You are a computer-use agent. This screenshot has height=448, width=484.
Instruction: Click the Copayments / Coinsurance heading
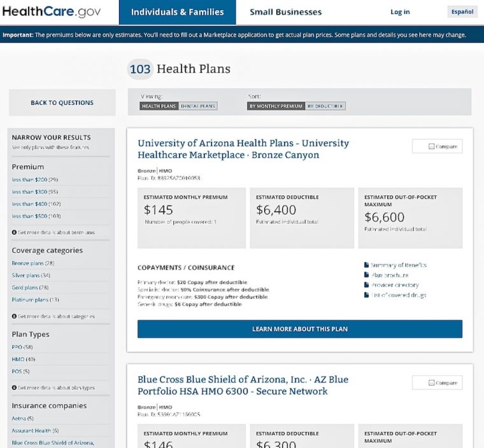point(186,267)
